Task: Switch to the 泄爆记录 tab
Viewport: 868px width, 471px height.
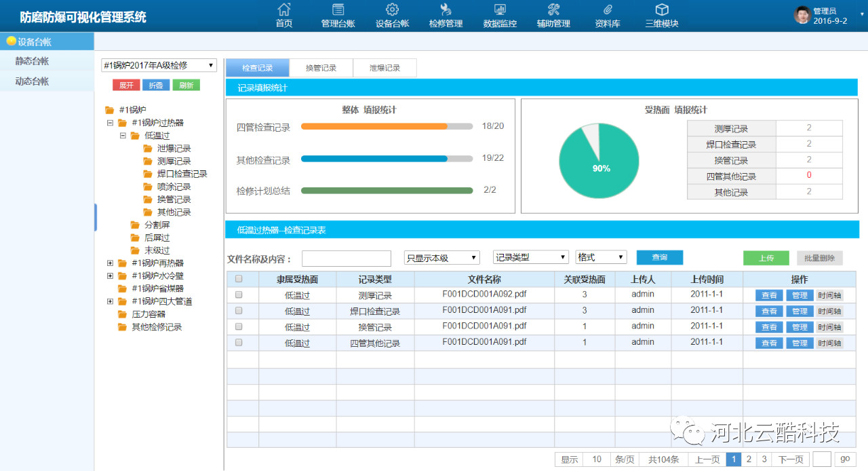Action: (384, 68)
